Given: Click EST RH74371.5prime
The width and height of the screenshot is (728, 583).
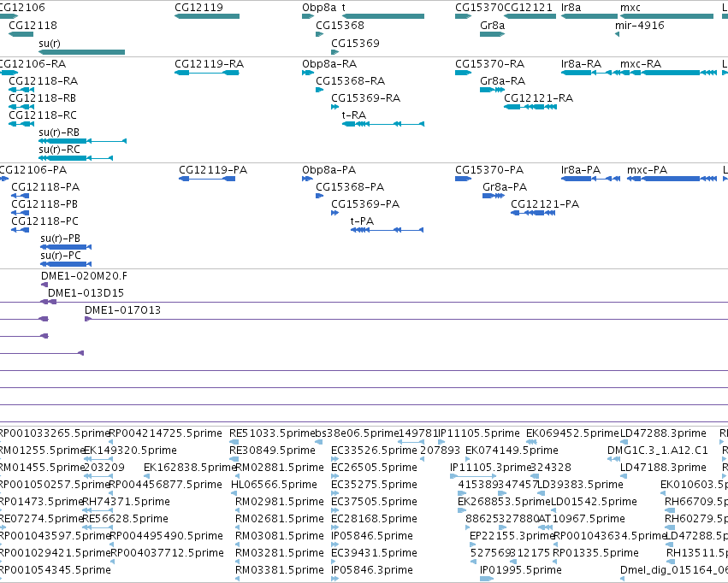Looking at the screenshot, I should (126, 502).
